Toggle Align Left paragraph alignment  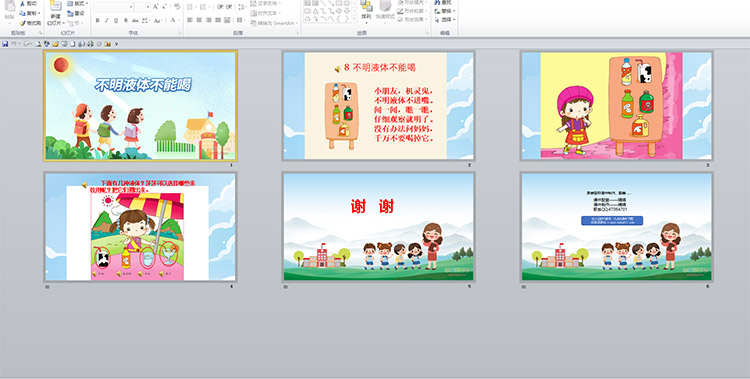189,20
